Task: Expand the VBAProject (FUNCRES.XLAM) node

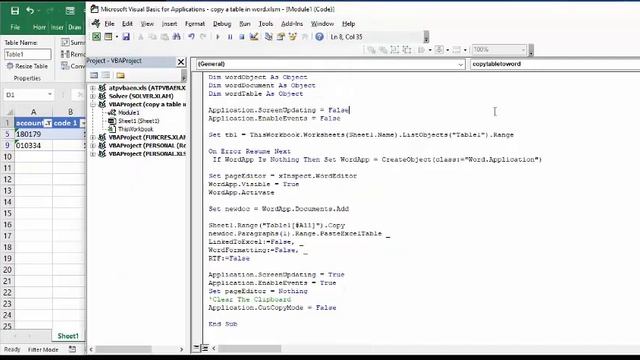Action: point(93,137)
